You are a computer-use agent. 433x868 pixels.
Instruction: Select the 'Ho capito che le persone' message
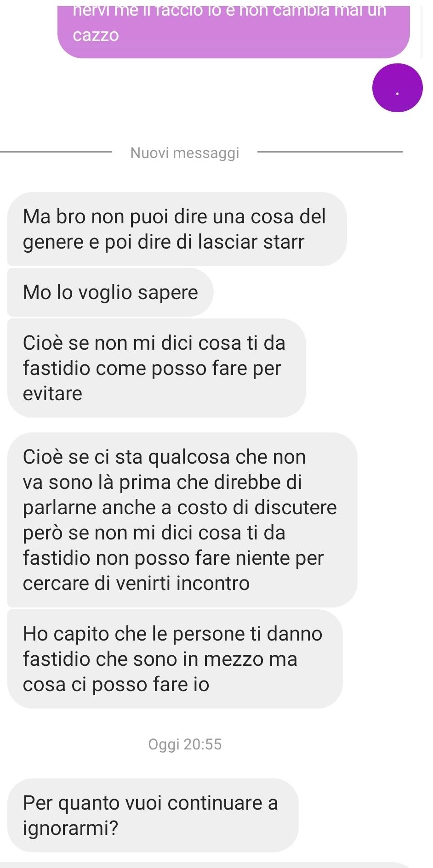[x=175, y=659]
